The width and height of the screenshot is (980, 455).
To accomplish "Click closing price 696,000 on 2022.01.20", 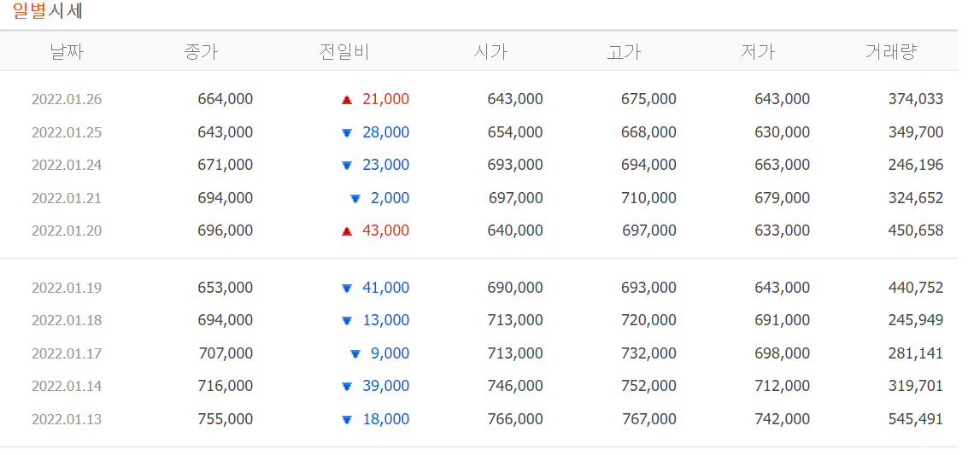I will click(x=225, y=231).
